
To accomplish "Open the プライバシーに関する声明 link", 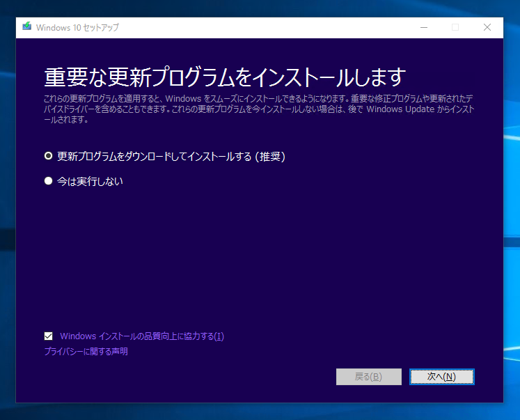I will tap(86, 351).
